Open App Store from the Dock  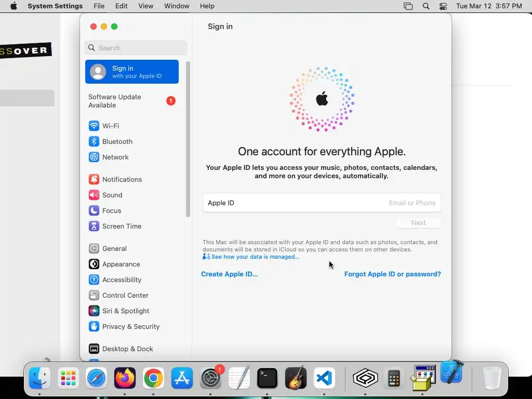pyautogui.click(x=182, y=378)
